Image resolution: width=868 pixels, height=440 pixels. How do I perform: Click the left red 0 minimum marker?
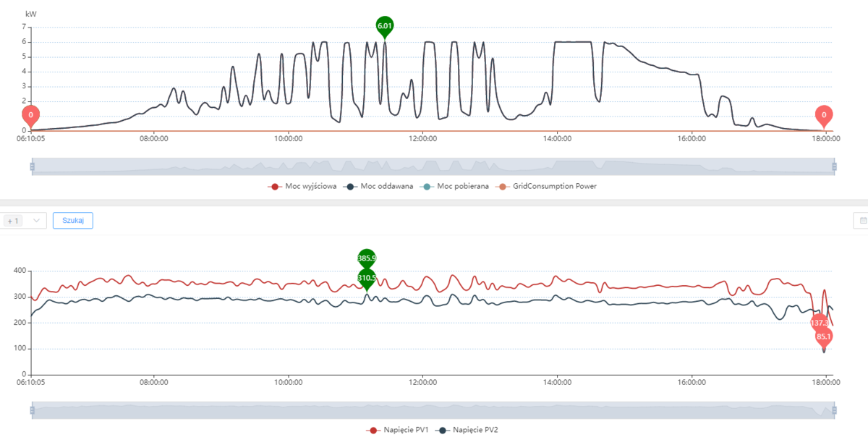click(x=30, y=115)
